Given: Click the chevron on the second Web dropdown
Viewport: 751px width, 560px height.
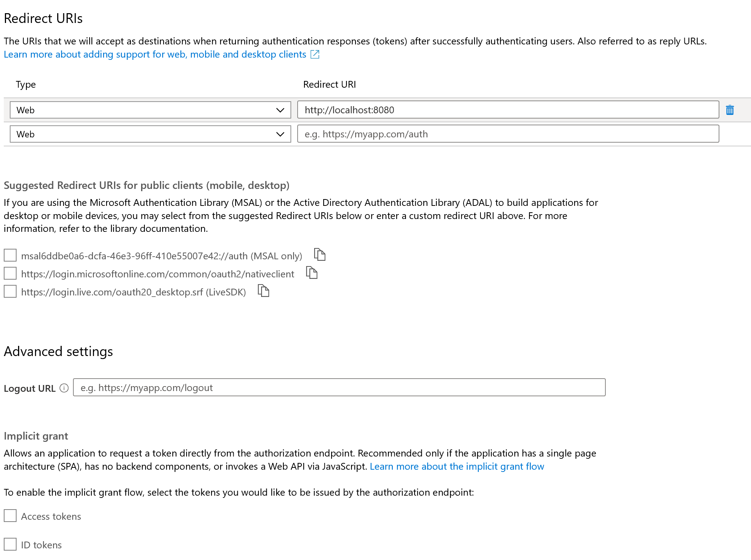Looking at the screenshot, I should tap(280, 134).
